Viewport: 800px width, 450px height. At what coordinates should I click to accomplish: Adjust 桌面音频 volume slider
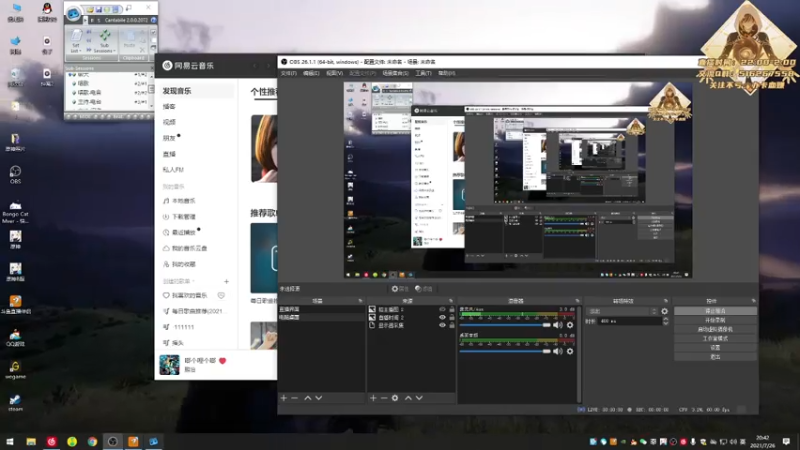click(505, 351)
